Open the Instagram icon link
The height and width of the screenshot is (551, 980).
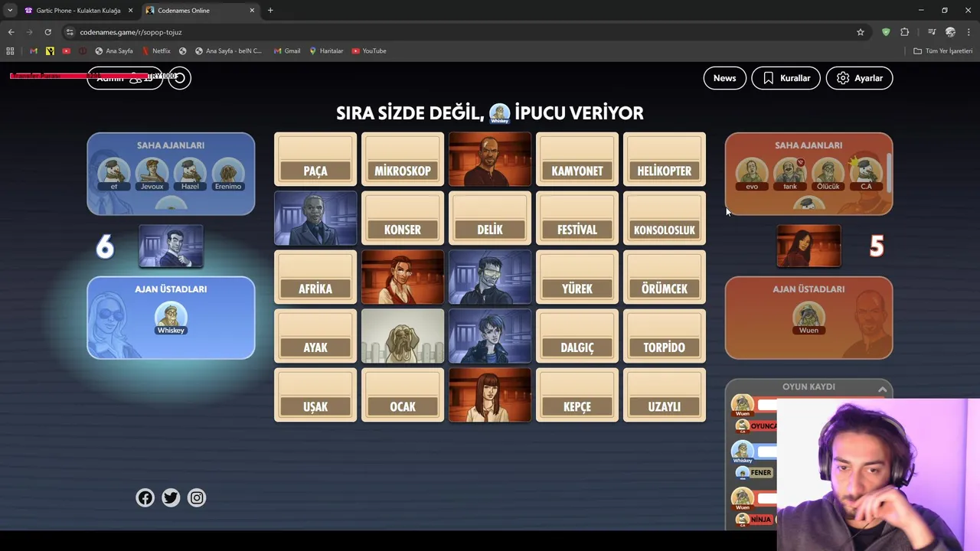197,497
